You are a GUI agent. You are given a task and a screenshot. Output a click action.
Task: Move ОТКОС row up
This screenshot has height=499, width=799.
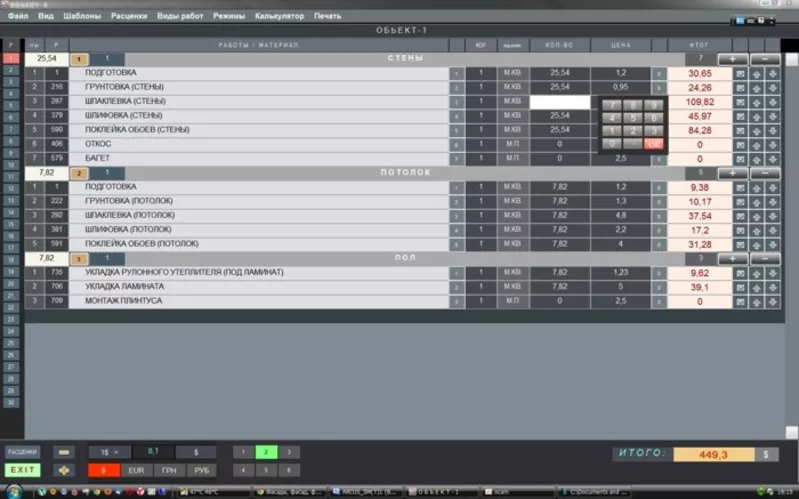pos(757,145)
